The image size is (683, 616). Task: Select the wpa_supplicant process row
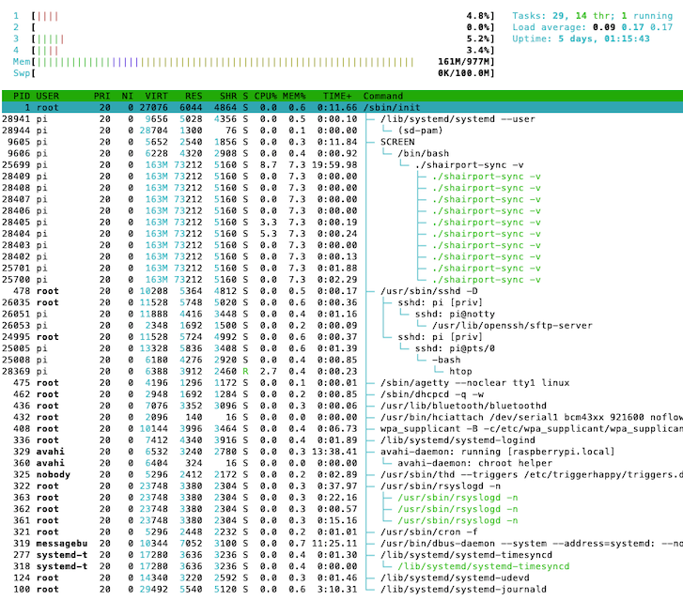[x=342, y=428]
